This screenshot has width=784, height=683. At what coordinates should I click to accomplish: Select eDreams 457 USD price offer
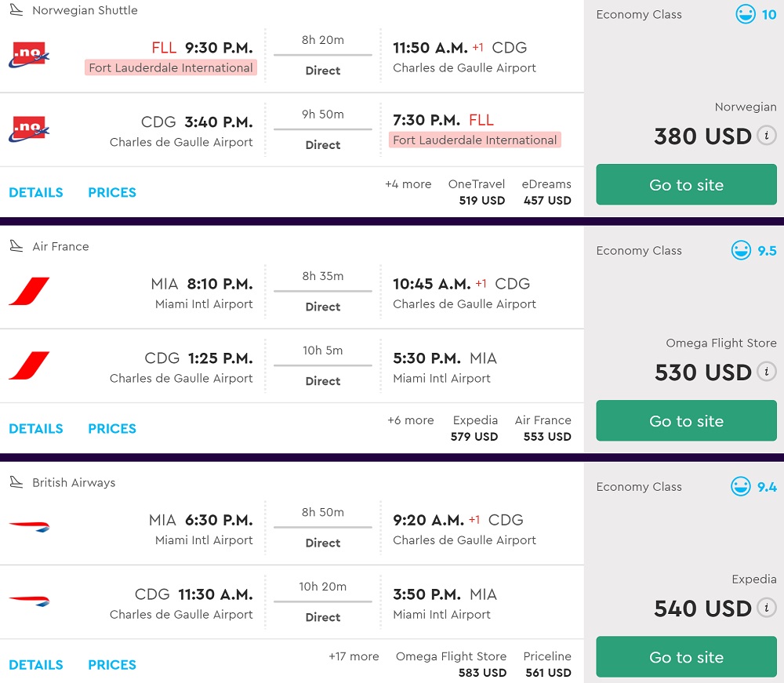point(546,192)
